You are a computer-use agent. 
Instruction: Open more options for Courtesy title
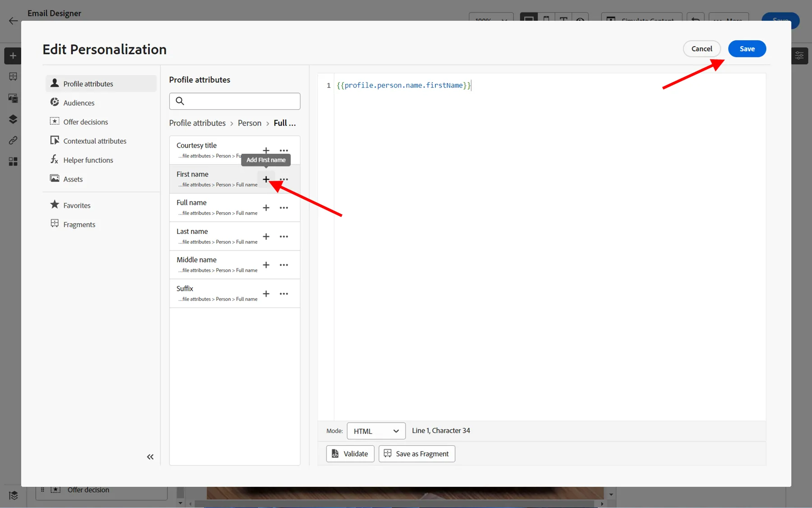click(x=284, y=150)
